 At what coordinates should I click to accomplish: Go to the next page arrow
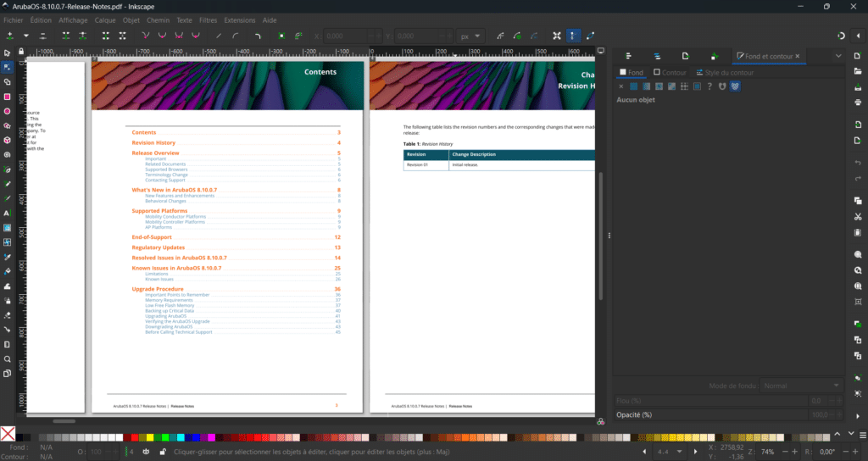[696, 452]
